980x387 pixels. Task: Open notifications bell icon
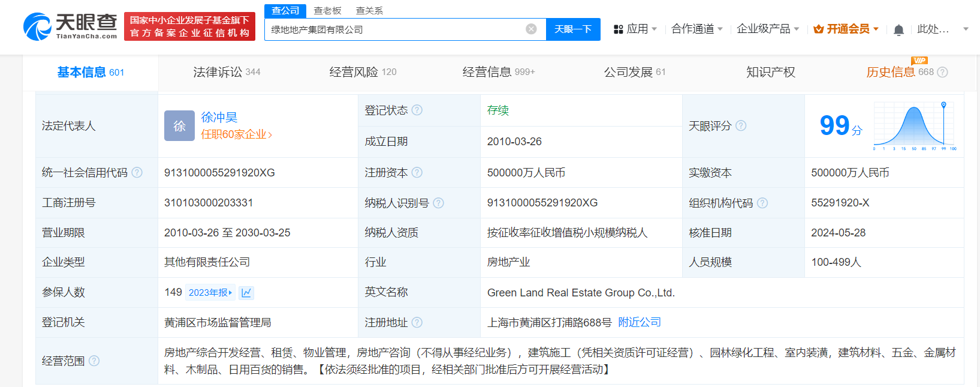pos(898,30)
